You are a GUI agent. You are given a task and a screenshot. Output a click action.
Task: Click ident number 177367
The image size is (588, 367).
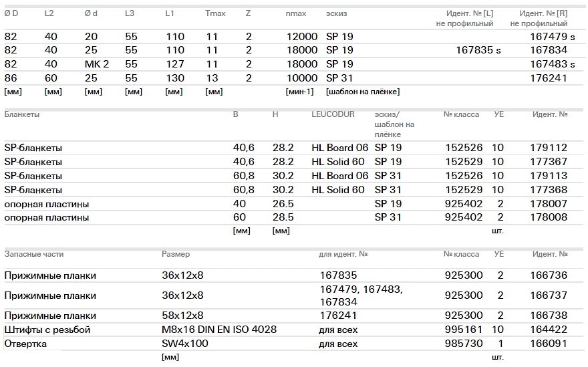(x=549, y=162)
